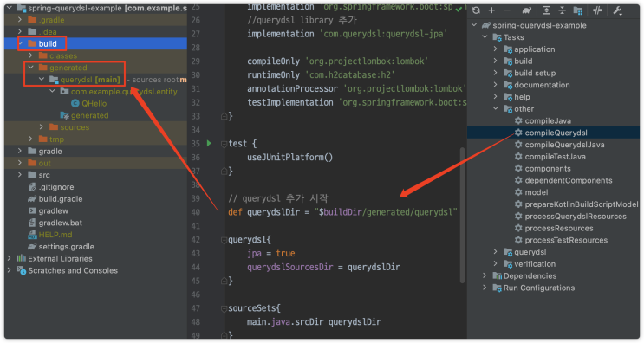Open the wrench Build Tool Settings menu

pyautogui.click(x=617, y=10)
